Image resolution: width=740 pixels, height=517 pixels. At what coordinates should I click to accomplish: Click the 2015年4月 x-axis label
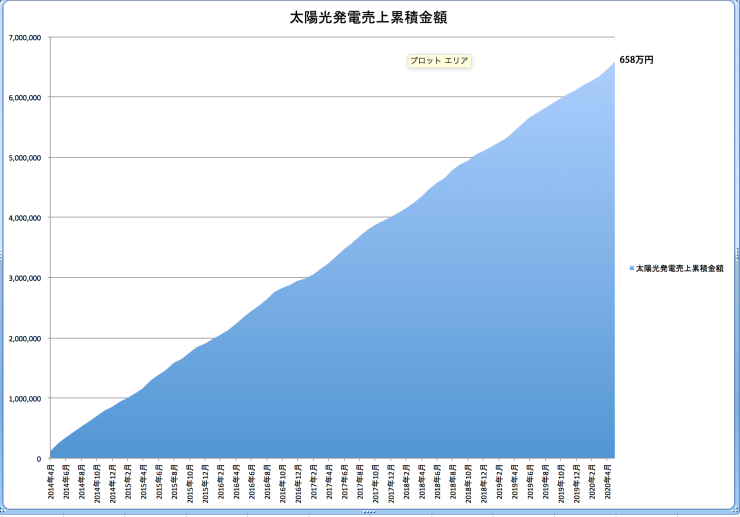[x=143, y=481]
